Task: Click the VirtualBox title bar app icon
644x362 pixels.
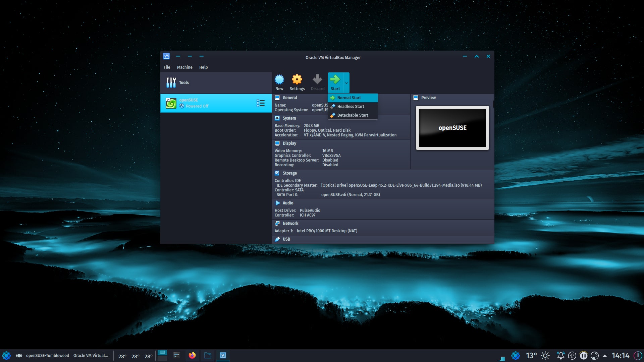Action: click(166, 56)
